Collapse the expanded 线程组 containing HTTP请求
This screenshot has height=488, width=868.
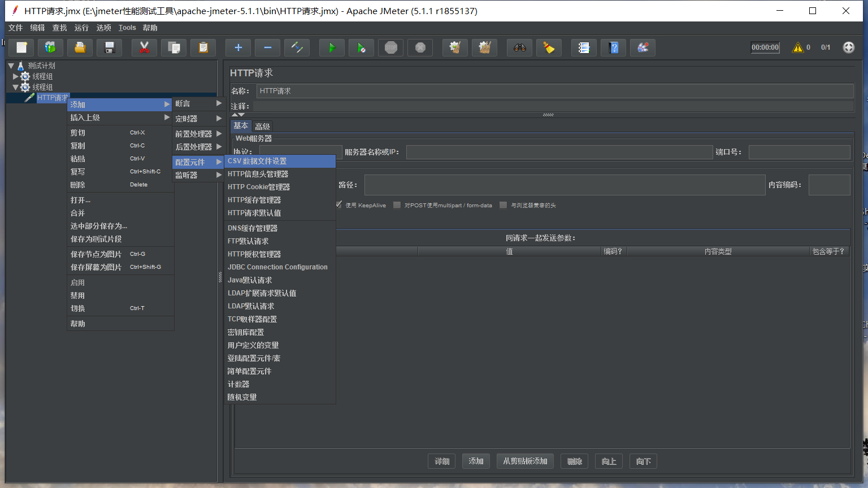click(16, 87)
